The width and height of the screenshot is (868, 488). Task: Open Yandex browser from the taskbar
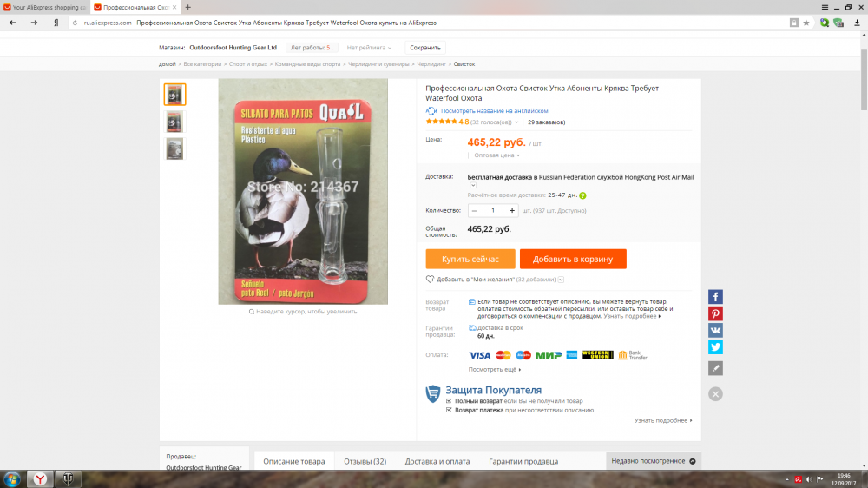(x=40, y=479)
